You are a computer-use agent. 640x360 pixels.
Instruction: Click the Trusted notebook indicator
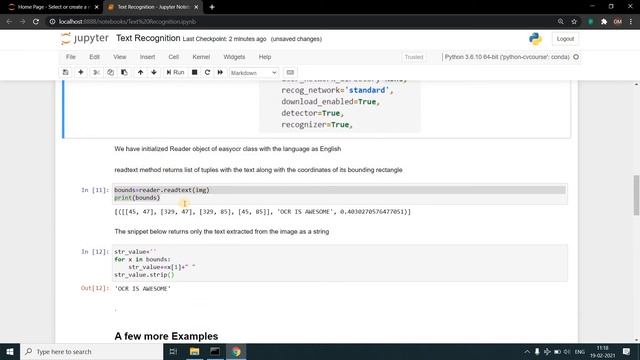pyautogui.click(x=414, y=57)
